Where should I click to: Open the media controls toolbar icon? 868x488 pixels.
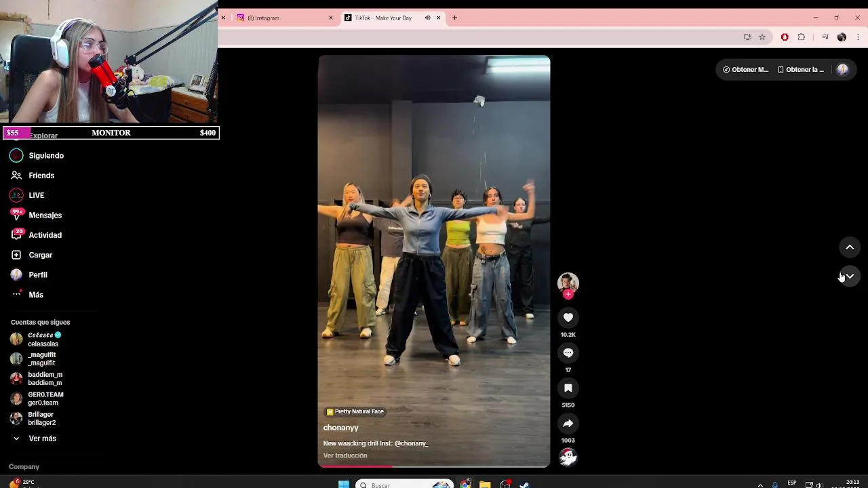click(825, 37)
